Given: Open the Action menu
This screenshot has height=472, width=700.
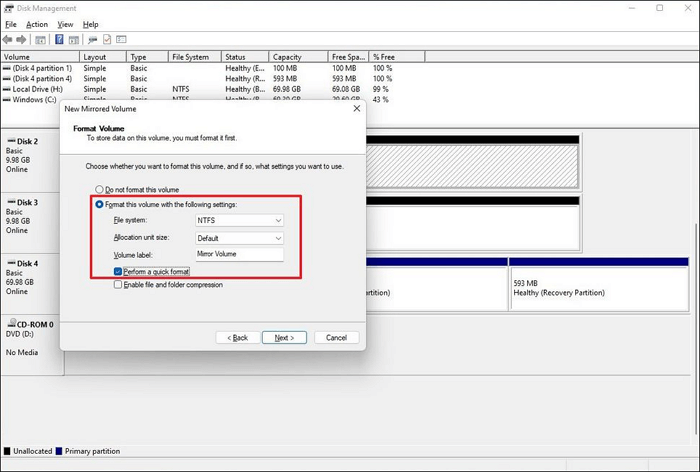Looking at the screenshot, I should tap(37, 25).
